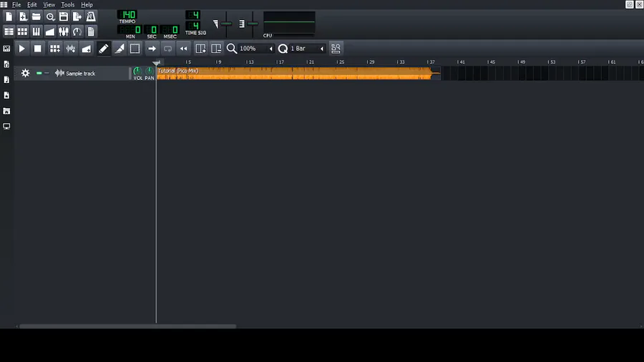Play the song

pos(21,49)
